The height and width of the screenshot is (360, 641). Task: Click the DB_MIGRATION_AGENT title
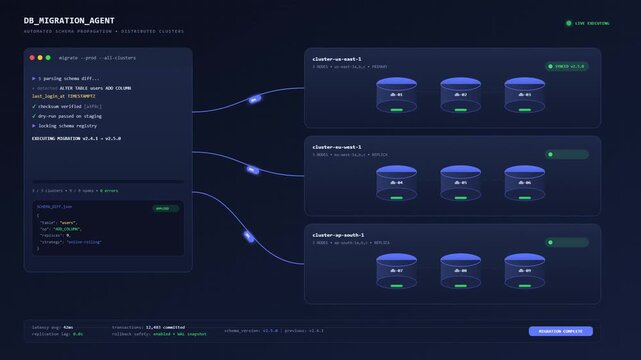pos(69,20)
